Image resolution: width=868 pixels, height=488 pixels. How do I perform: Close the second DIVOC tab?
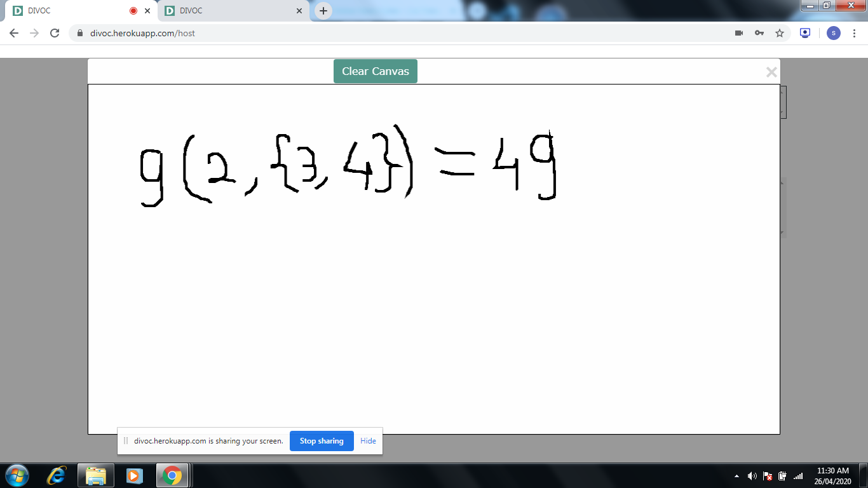(x=299, y=11)
